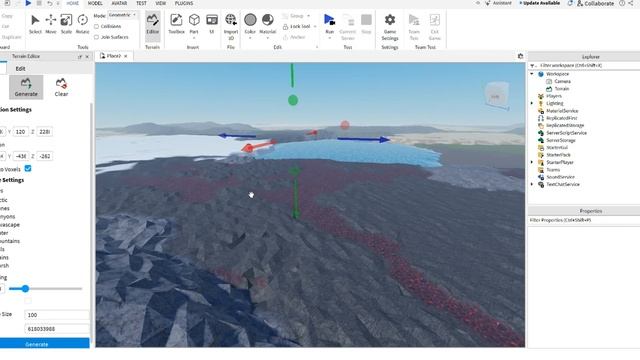Click the Collaborate button
The width and height of the screenshot is (640, 360).
tap(595, 3)
